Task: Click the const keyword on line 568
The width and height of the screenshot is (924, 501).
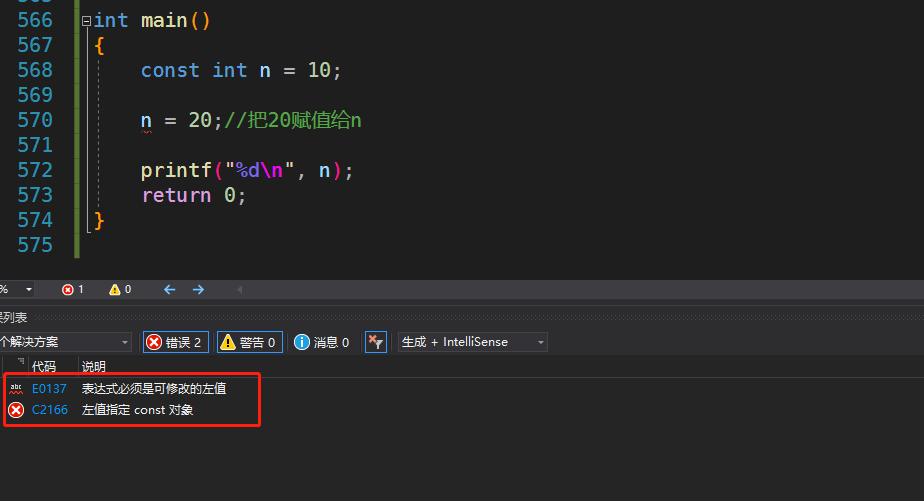Action: click(x=170, y=70)
